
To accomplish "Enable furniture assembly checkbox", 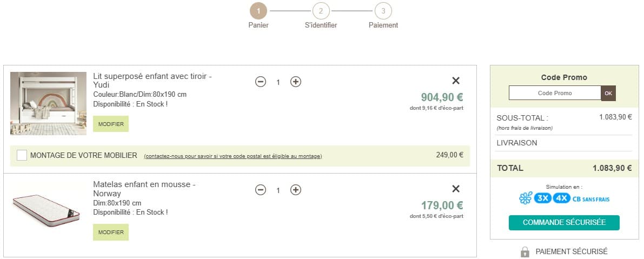I will [22, 156].
